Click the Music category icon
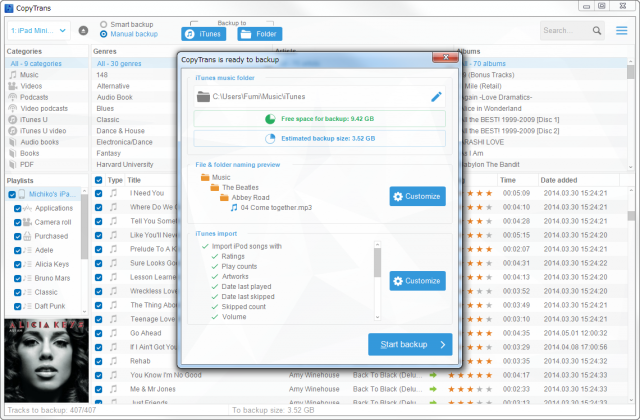Viewport: 640px width, 420px height. (x=13, y=75)
